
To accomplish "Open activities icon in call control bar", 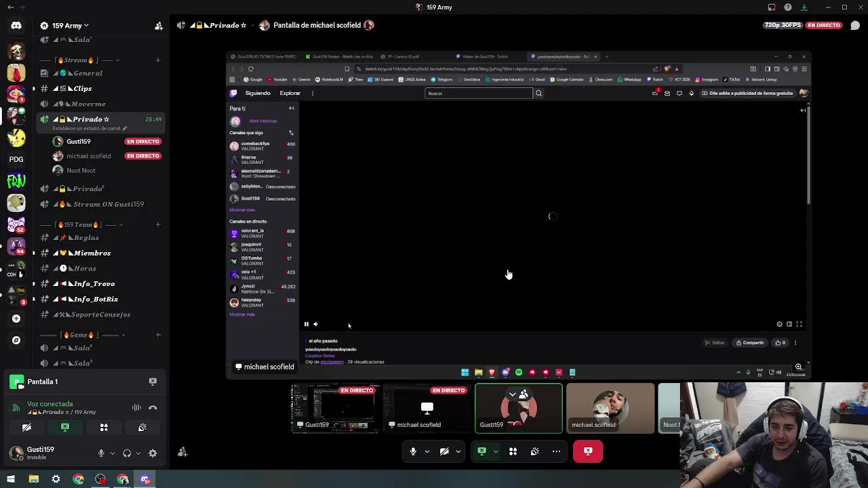I will point(513,451).
